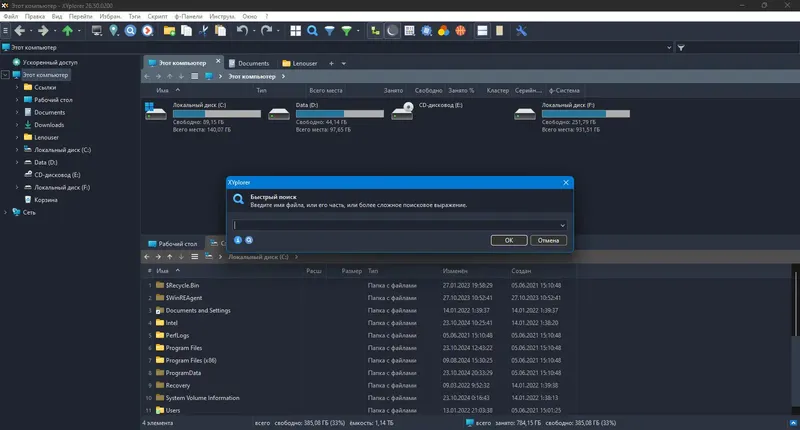Click the Redo arrow icon
Viewport: 800px width, 430px height.
coord(266,31)
